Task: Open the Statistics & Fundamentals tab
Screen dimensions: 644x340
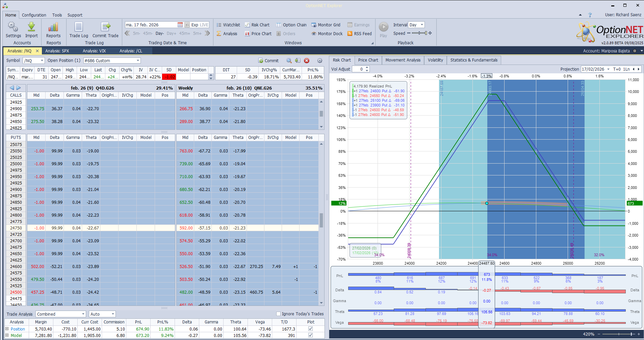Action: (474, 60)
